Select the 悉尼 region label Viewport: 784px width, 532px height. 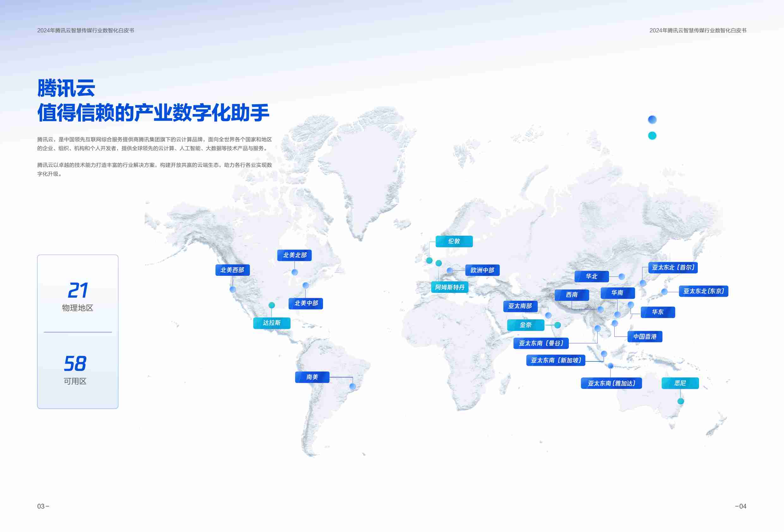pos(680,383)
